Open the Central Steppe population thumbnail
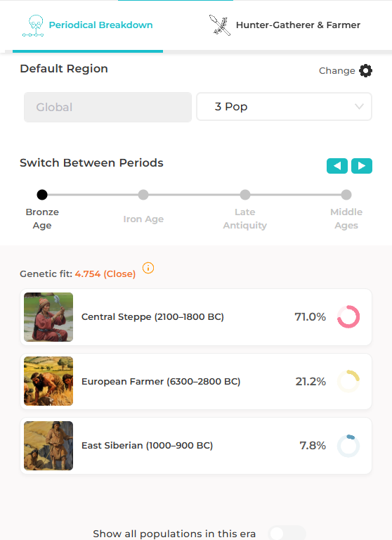The image size is (392, 540). (48, 317)
